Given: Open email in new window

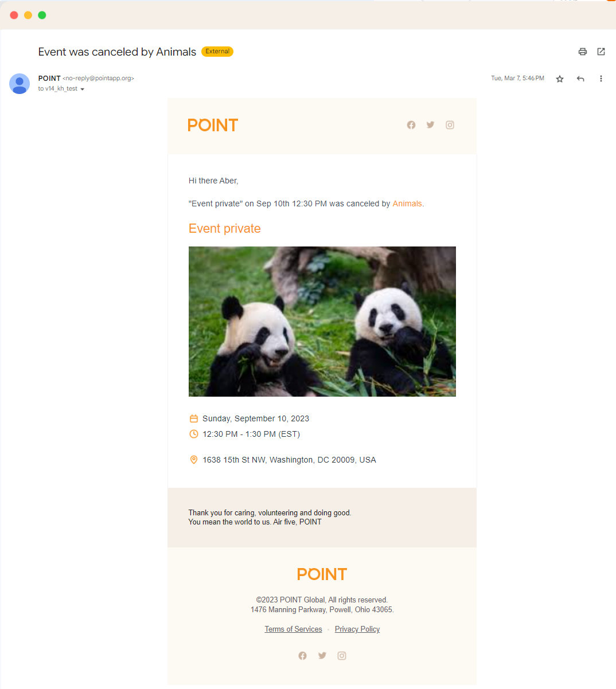Looking at the screenshot, I should point(601,52).
